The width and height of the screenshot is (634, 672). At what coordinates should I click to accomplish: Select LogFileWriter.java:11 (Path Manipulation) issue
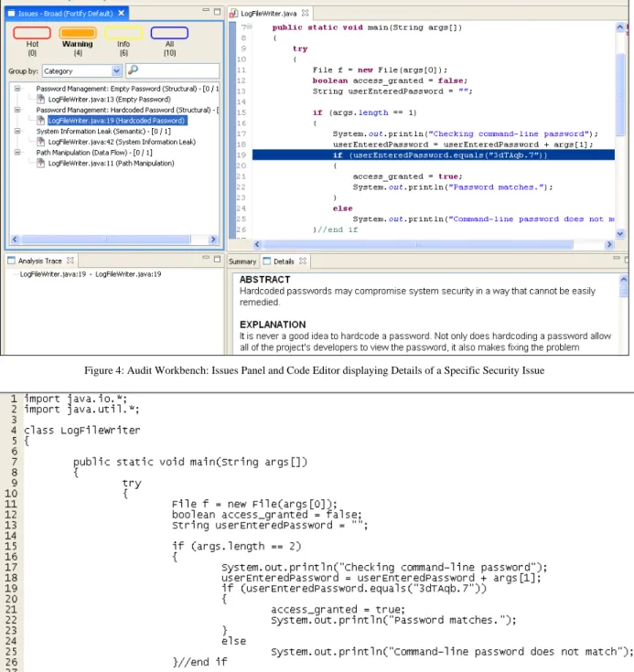pos(111,164)
